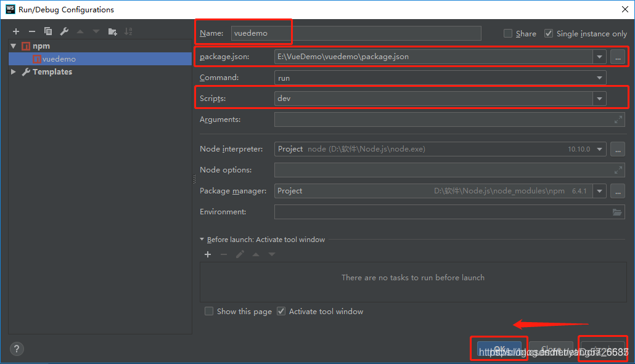
Task: Browse for package.json file
Action: click(618, 57)
